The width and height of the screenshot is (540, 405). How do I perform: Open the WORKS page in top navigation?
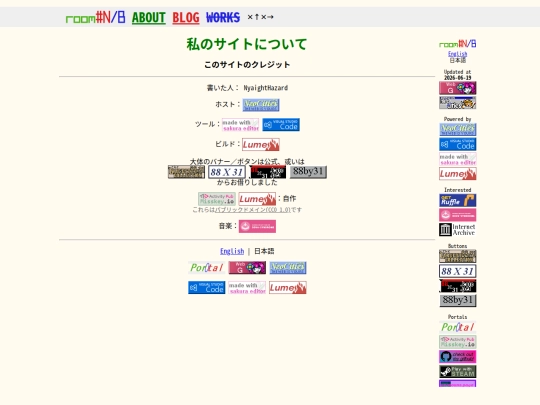tap(223, 17)
